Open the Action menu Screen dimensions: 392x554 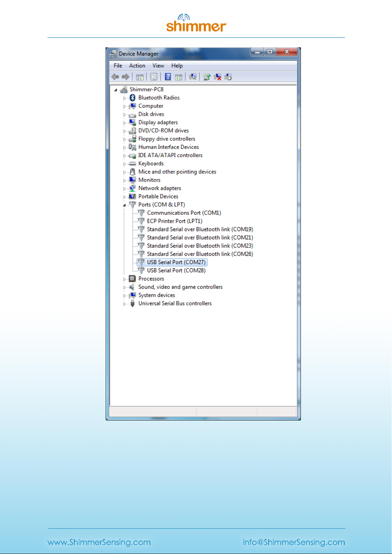[x=137, y=66]
